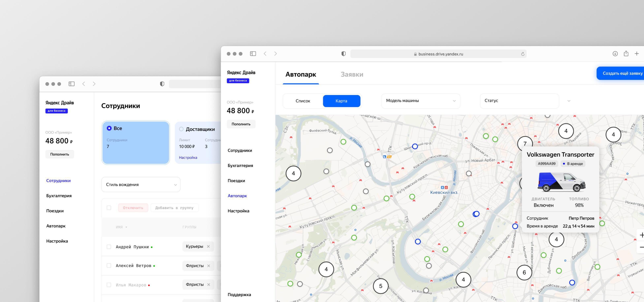Click blue car marker left of Volkswagen card
This screenshot has width=644, height=302.
point(515,226)
